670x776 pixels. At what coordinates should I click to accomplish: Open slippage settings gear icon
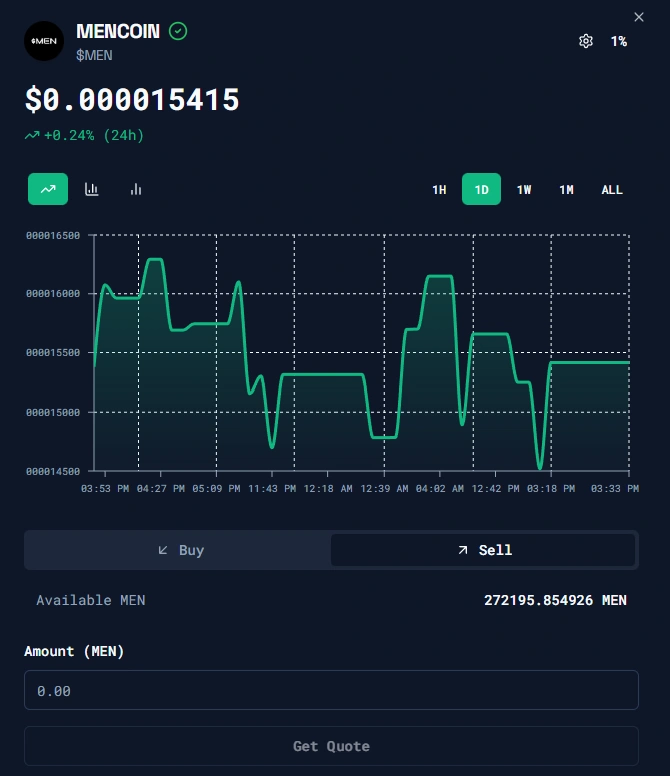click(x=586, y=41)
